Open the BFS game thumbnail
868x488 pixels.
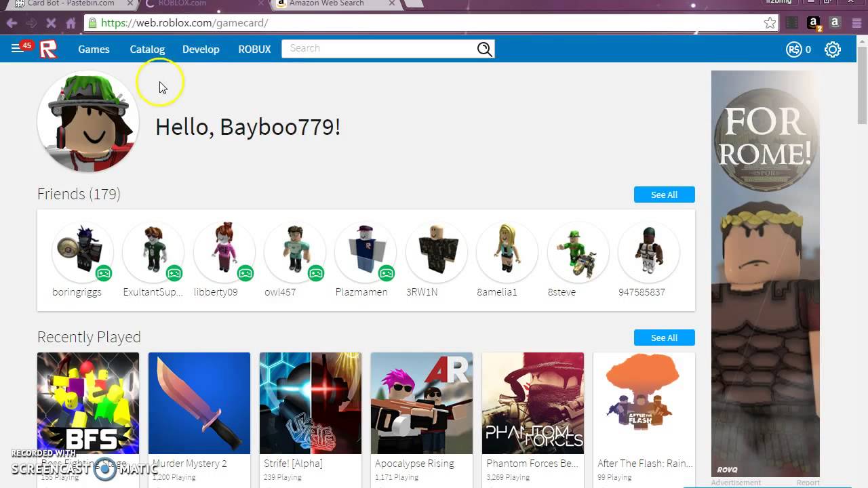88,403
